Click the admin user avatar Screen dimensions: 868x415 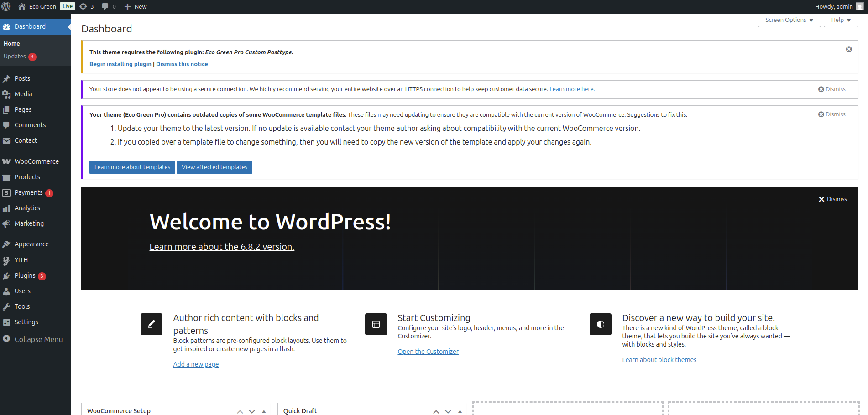[x=859, y=6]
